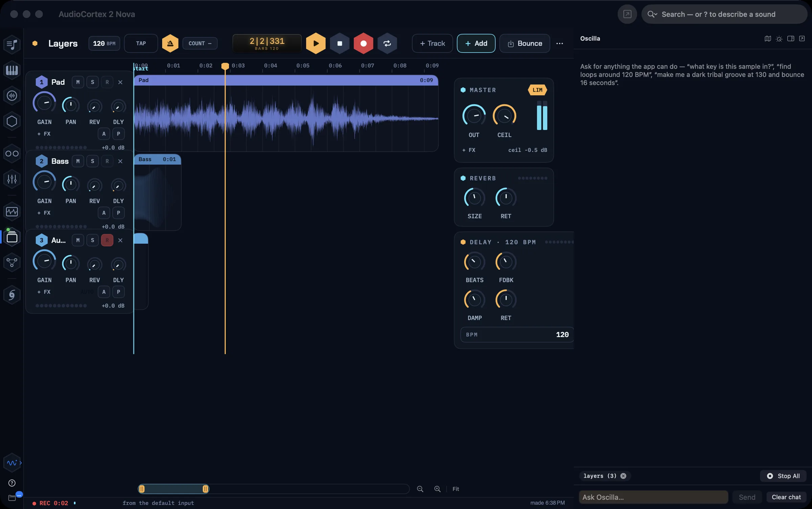Toggle the A button on Pad track
812x509 pixels.
point(104,134)
